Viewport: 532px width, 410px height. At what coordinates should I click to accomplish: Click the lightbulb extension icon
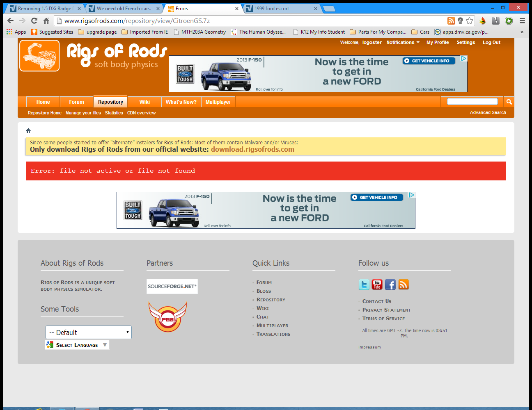coord(460,21)
